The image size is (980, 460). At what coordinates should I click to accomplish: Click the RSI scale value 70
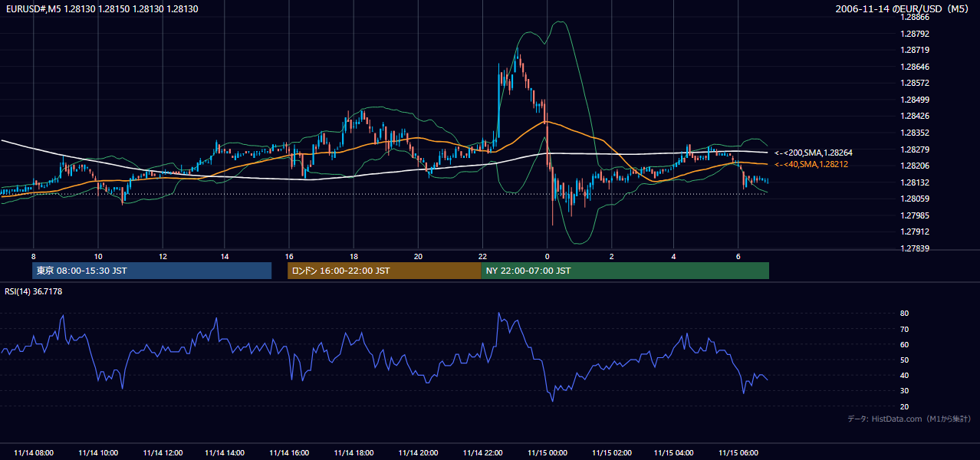click(905, 329)
